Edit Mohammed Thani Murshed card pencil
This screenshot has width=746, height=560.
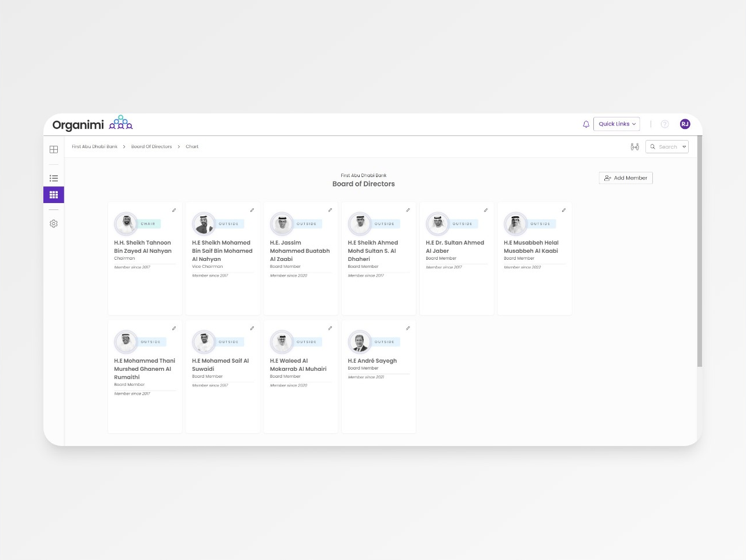173,328
